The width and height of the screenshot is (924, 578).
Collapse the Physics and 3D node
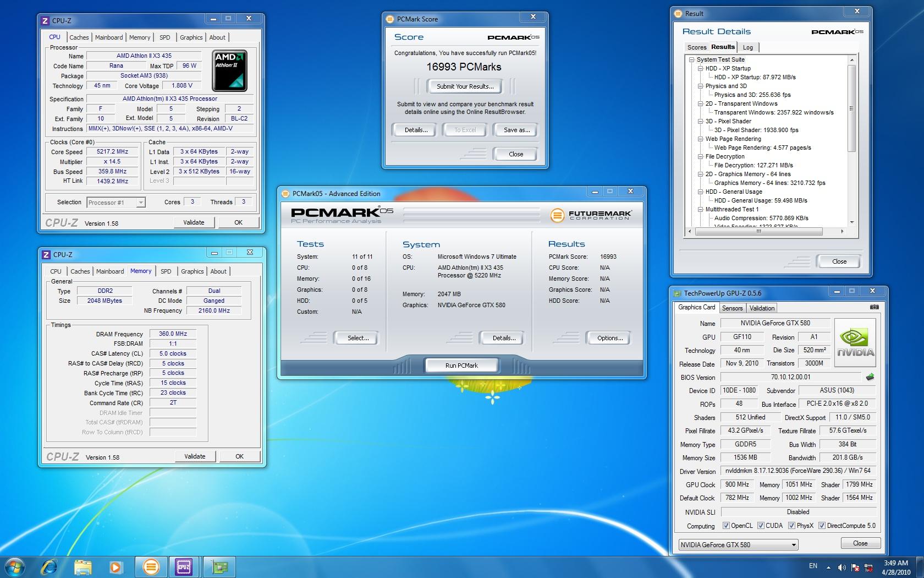700,86
